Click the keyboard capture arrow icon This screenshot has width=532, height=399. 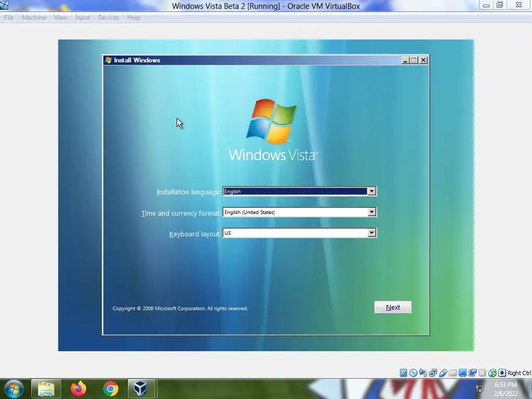coord(502,373)
